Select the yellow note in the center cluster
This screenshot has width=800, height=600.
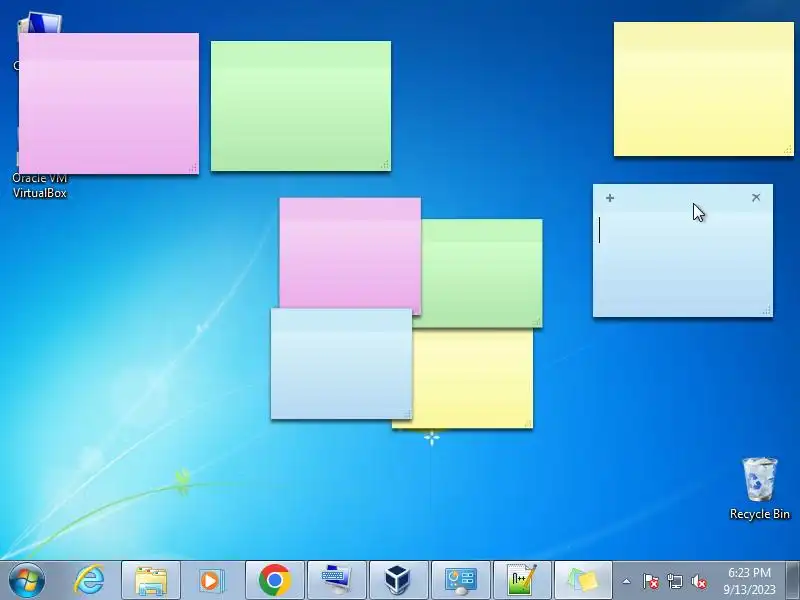pyautogui.click(x=473, y=378)
